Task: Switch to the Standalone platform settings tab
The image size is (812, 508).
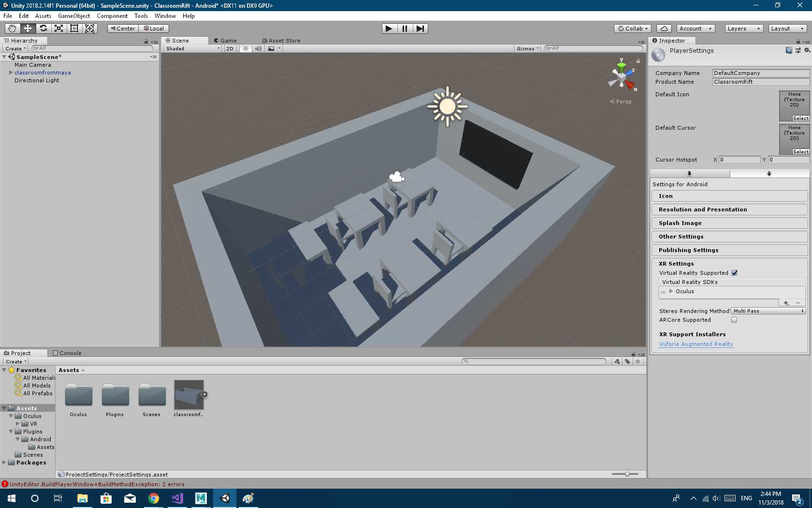Action: coord(690,173)
